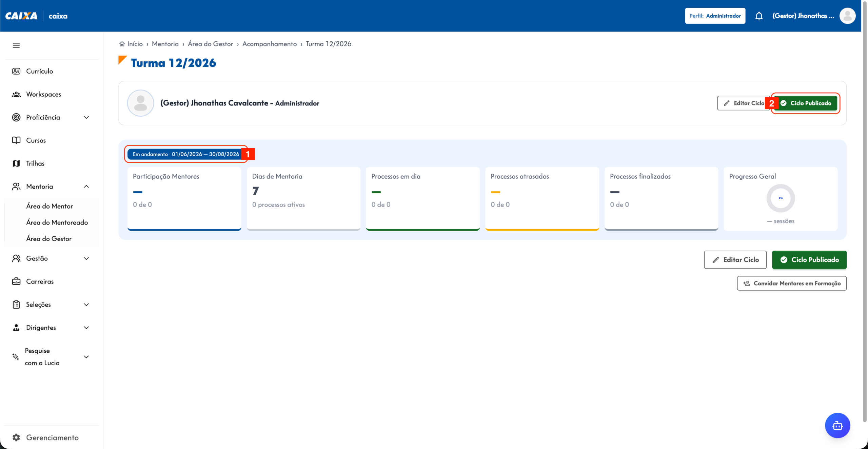Click the Processos atrasados card
This screenshot has height=449, width=868.
[x=542, y=199]
